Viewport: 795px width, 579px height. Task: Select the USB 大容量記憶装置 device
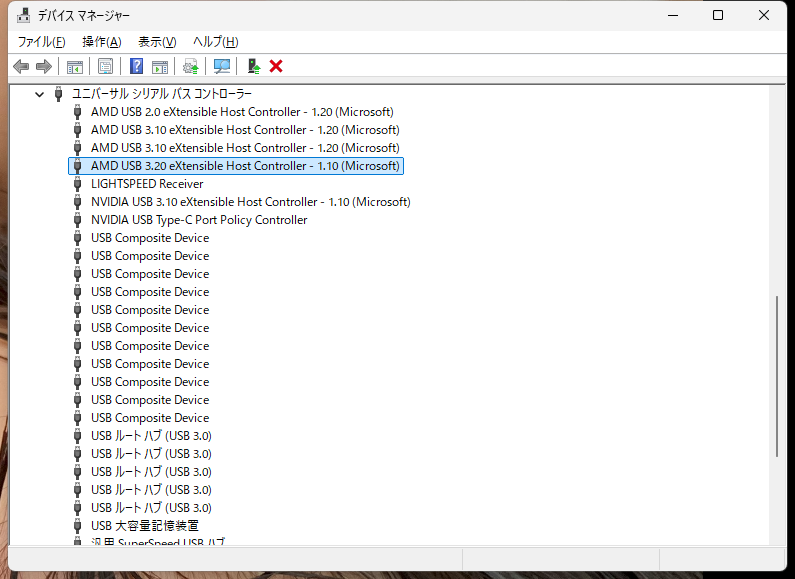145,526
